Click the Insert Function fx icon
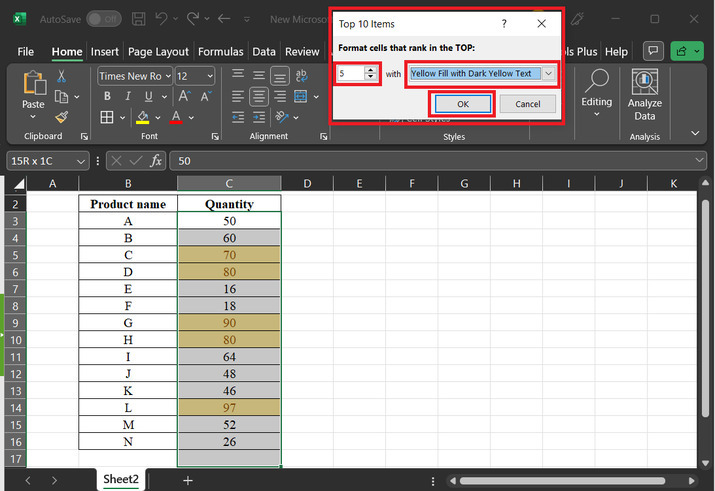715x491 pixels. [156, 160]
